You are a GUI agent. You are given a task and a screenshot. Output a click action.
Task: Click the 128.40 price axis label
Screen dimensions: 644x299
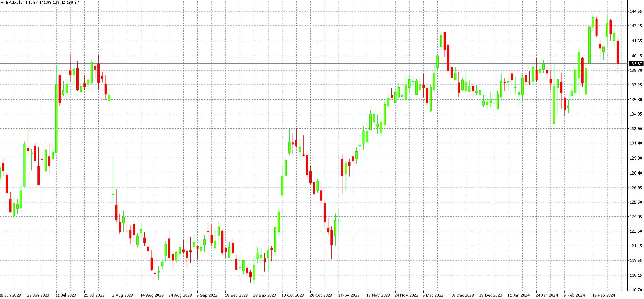coord(636,173)
